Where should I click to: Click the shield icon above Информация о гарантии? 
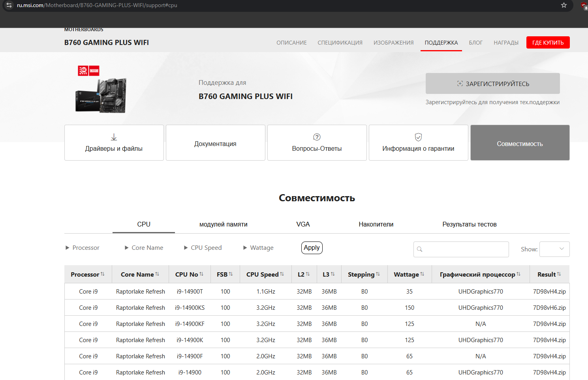pyautogui.click(x=418, y=137)
